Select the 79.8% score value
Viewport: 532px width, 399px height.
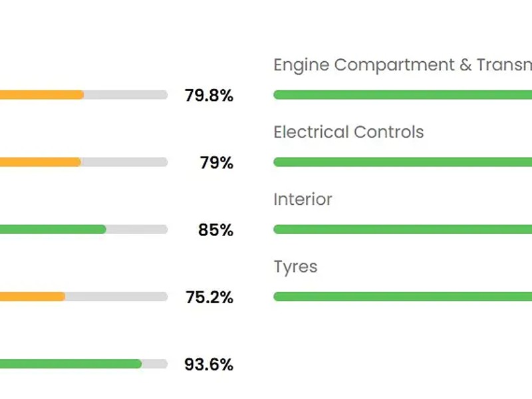pos(209,96)
